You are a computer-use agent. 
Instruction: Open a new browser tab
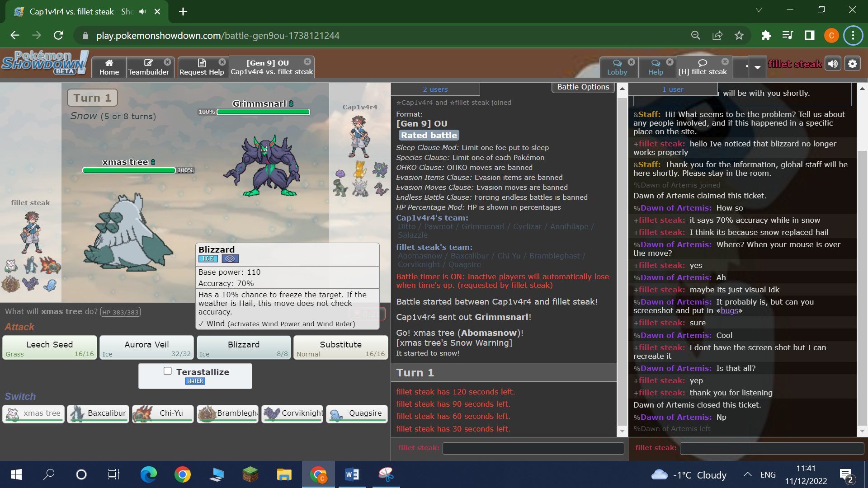(x=183, y=11)
